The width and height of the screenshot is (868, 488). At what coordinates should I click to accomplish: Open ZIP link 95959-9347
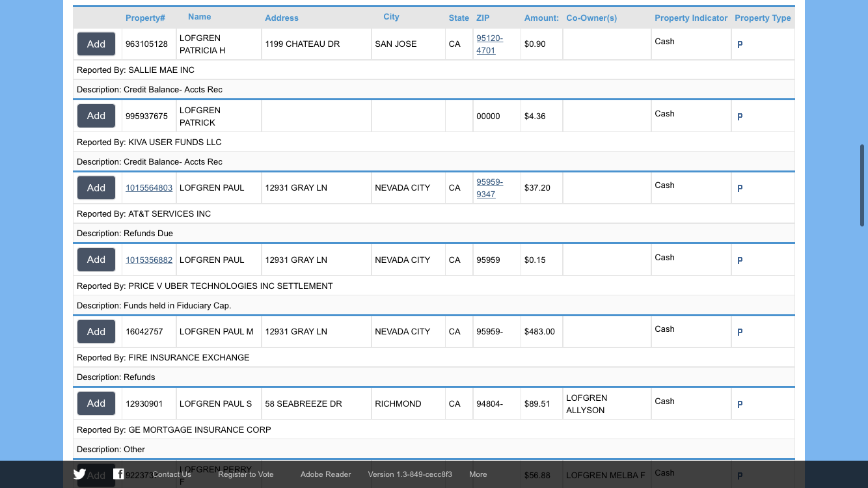(489, 188)
